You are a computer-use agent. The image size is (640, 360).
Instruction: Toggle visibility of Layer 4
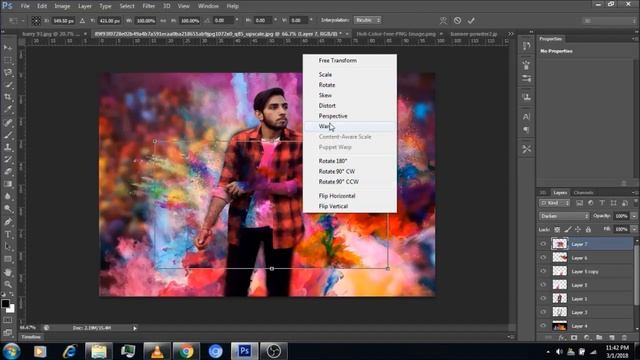coord(543,326)
